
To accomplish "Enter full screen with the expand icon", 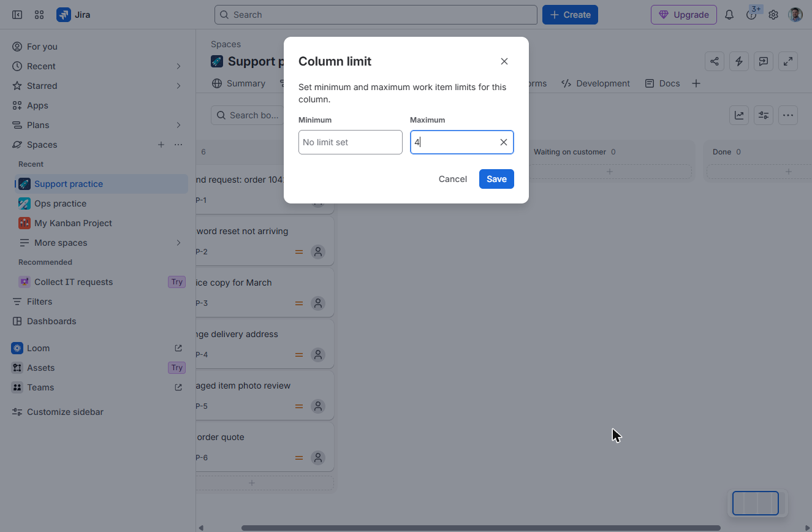I will (x=788, y=61).
